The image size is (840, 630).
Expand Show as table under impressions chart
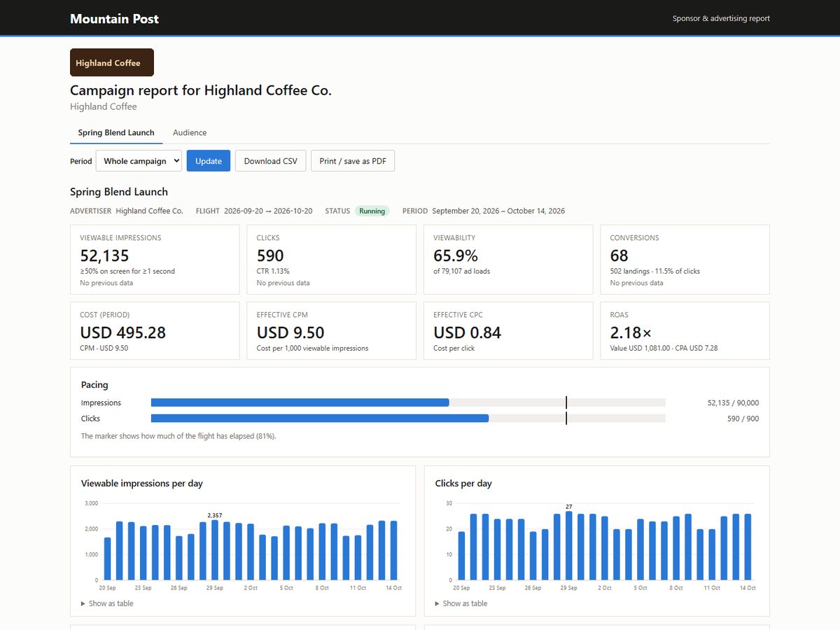[107, 603]
